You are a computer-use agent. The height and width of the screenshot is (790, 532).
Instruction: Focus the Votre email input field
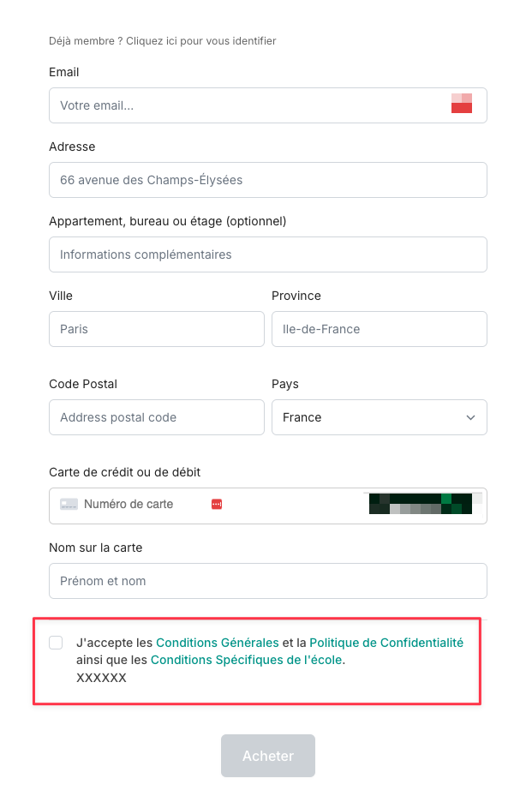pyautogui.click(x=268, y=105)
